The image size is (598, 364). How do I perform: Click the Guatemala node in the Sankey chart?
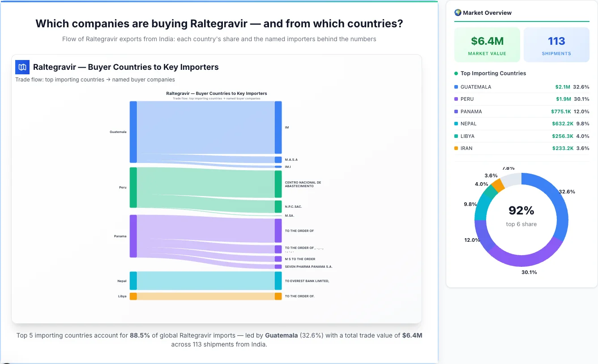point(132,132)
